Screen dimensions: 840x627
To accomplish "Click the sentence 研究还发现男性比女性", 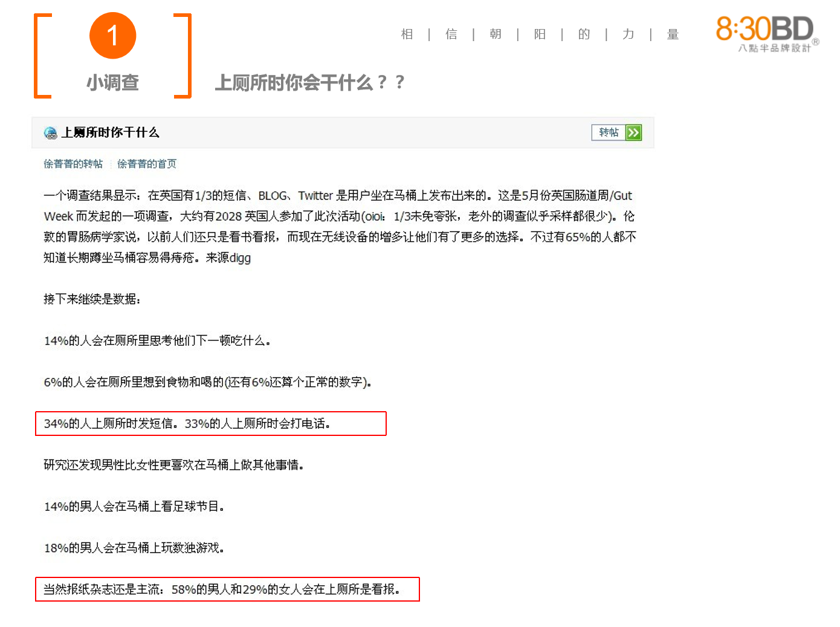I will 173,464.
